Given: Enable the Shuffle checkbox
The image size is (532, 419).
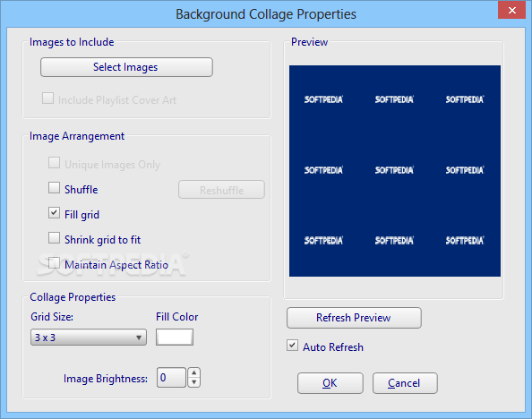Looking at the screenshot, I should 54,188.
